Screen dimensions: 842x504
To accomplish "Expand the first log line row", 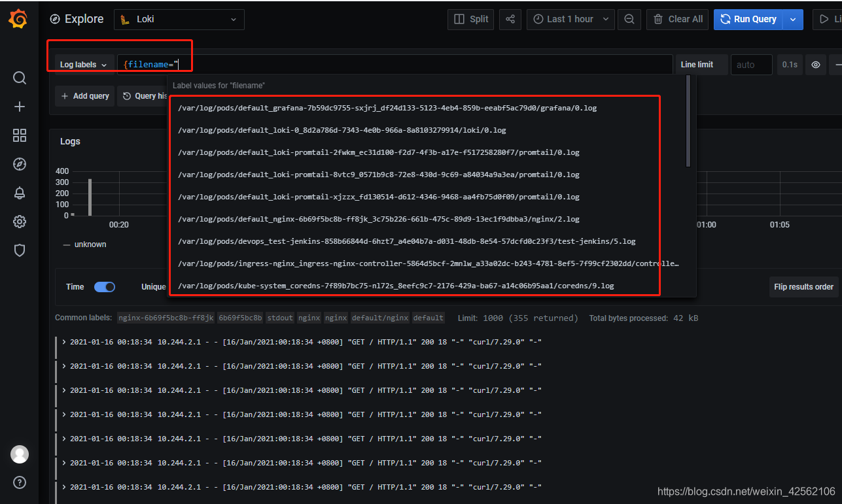I will [x=64, y=342].
